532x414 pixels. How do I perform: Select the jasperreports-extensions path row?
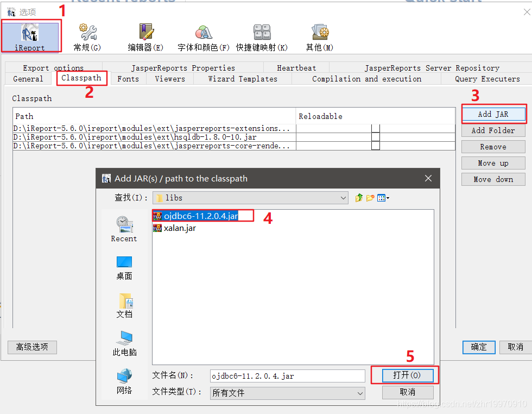(x=154, y=128)
